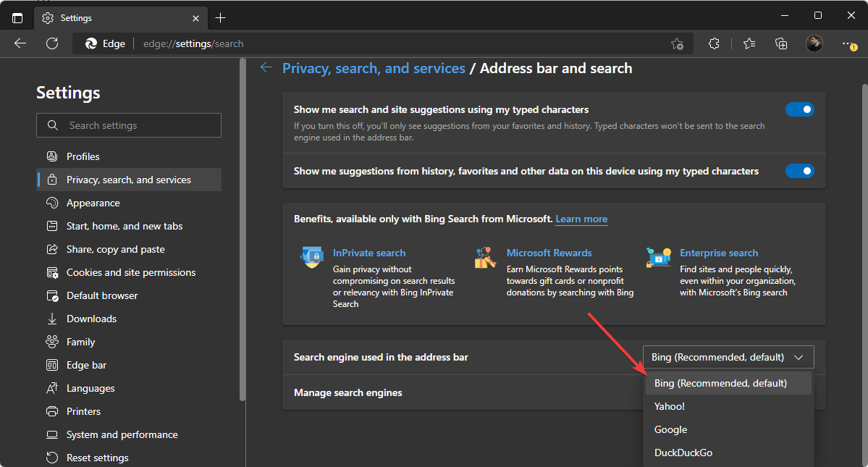
Task: Click the Languages icon
Action: pyautogui.click(x=52, y=388)
